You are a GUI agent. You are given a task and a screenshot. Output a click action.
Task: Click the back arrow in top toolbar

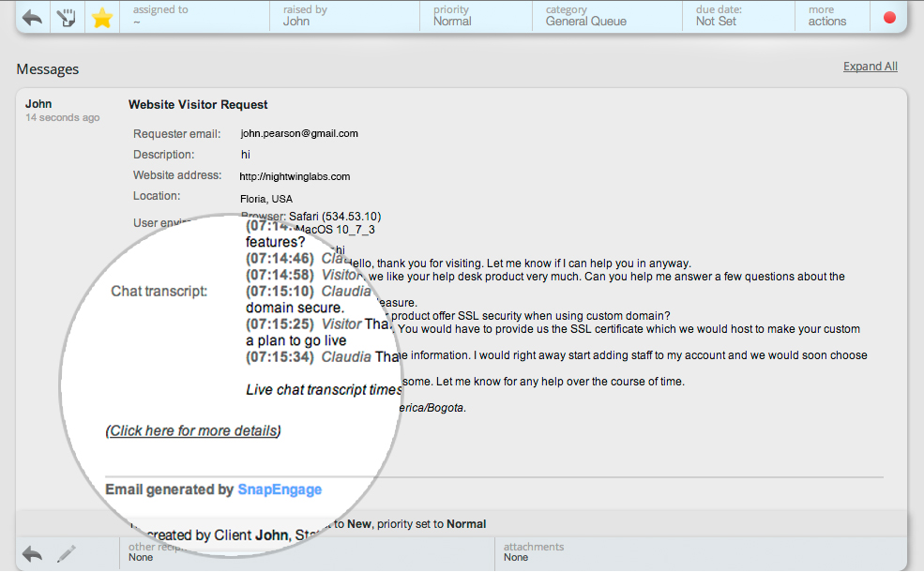(x=33, y=18)
